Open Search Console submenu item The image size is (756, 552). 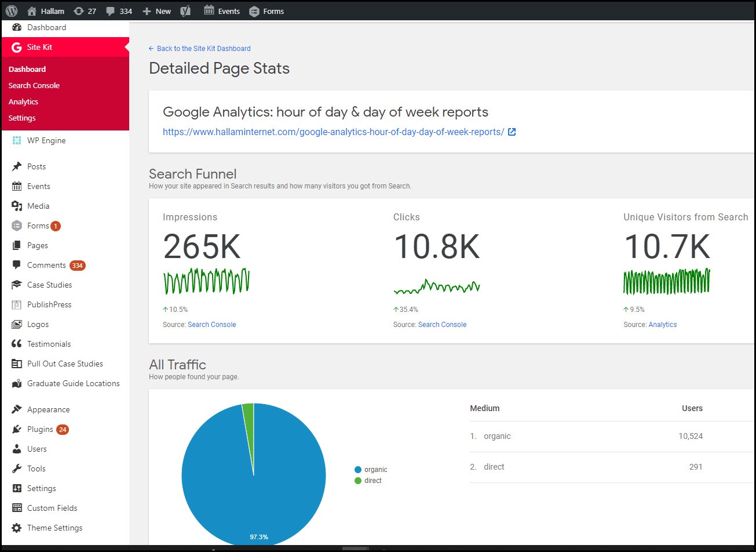click(x=34, y=85)
